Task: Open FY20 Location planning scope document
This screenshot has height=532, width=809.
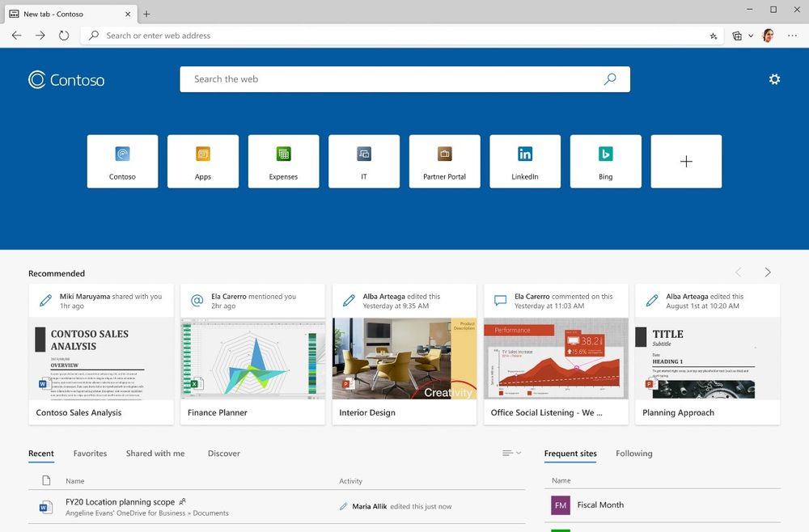Action: coord(120,502)
